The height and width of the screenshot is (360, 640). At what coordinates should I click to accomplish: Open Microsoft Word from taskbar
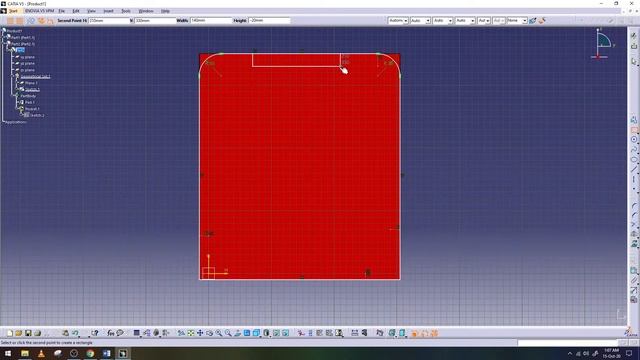(107, 353)
